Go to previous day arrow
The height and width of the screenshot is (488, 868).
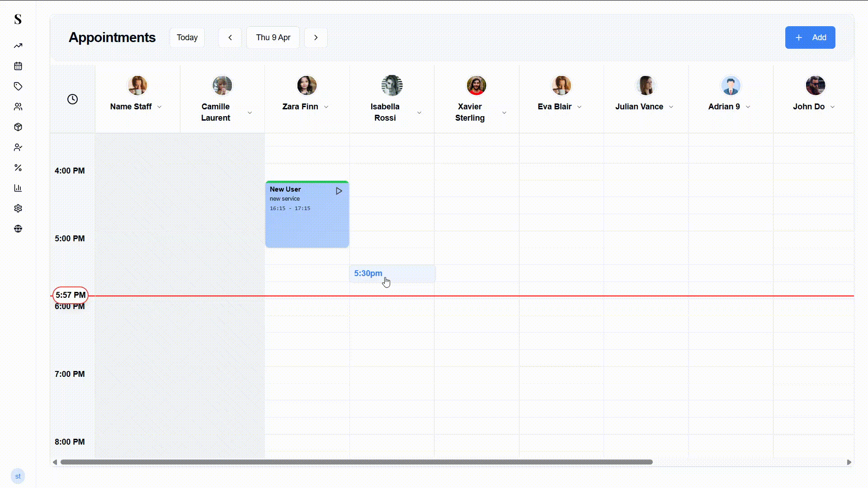point(230,38)
